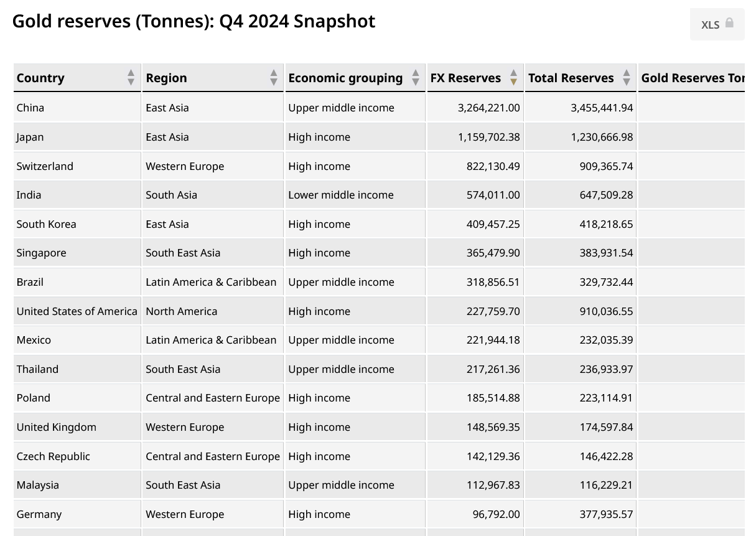The width and height of the screenshot is (756, 536).
Task: Sort by Total Reserves sort arrows
Action: pyautogui.click(x=626, y=78)
